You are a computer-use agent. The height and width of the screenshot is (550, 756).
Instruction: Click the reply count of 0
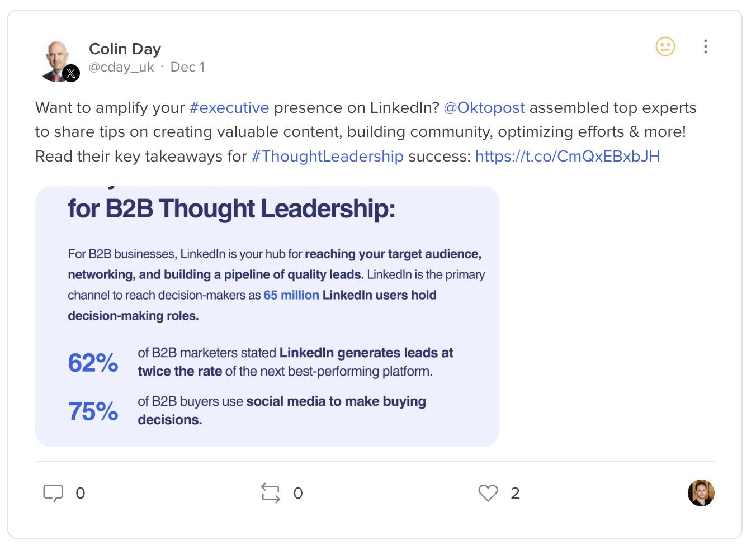click(x=81, y=493)
